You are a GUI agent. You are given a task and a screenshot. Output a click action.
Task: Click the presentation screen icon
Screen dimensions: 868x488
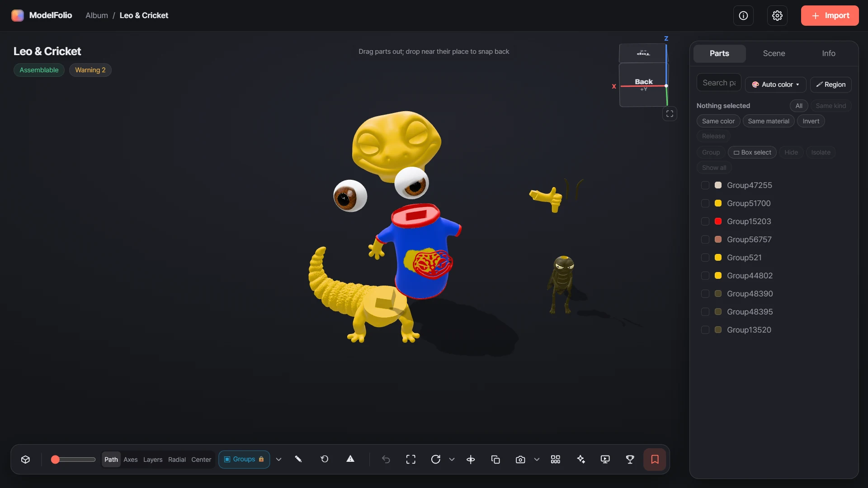(605, 460)
